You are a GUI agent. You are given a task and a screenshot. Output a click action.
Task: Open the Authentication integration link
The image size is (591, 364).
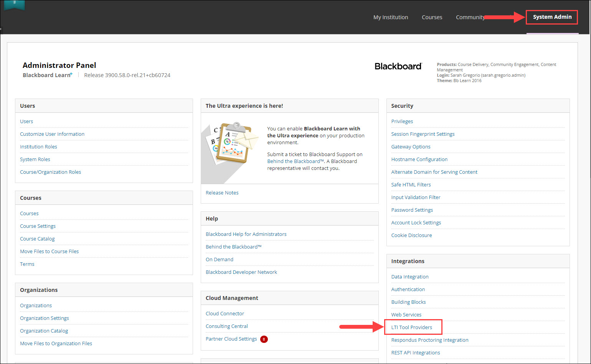point(408,289)
